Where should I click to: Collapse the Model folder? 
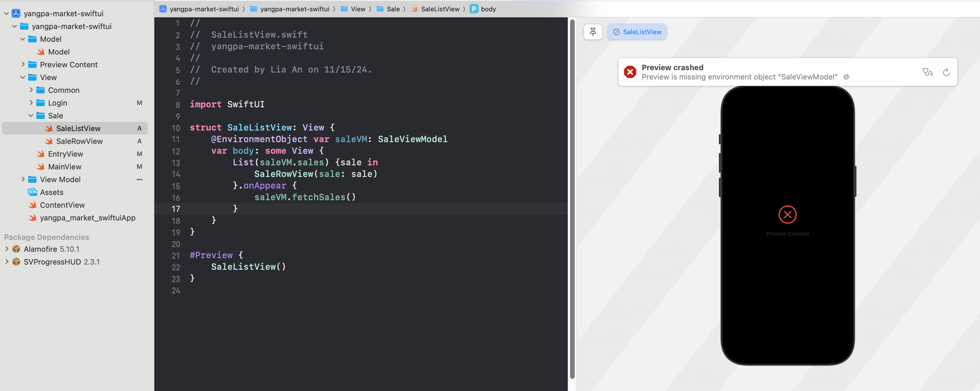click(23, 39)
